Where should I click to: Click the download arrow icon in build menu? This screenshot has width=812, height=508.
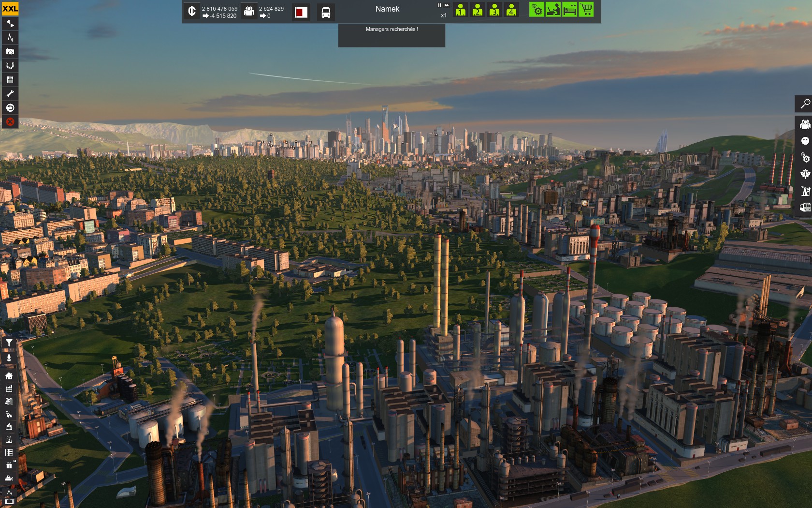9,358
